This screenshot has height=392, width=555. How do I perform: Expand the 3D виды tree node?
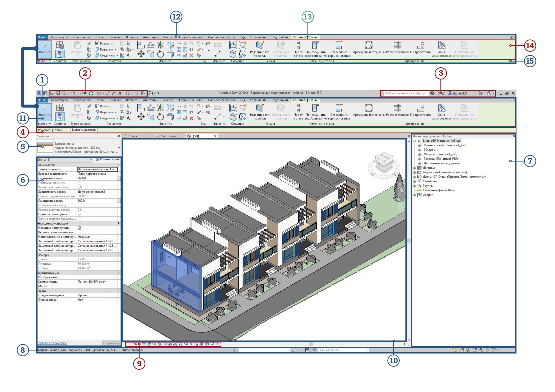coord(419,150)
